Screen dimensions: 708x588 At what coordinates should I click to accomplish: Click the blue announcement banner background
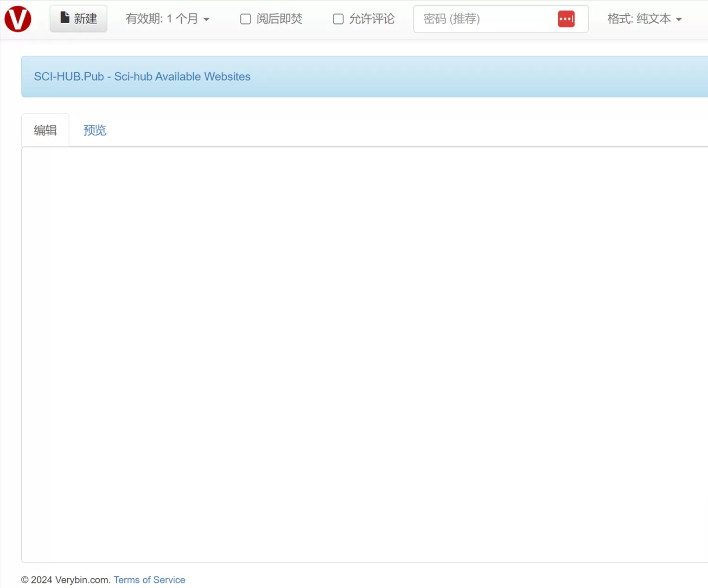point(464,77)
